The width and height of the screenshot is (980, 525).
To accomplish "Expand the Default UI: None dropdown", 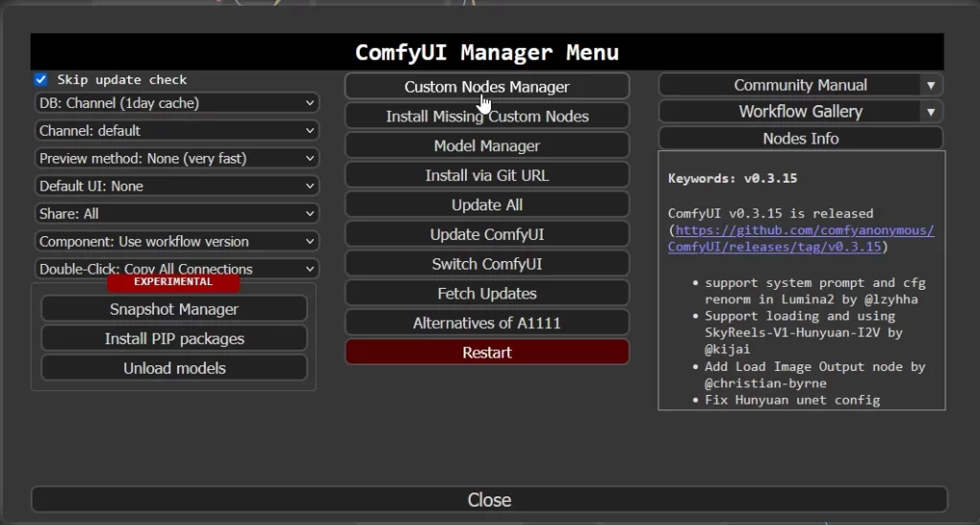I will [x=176, y=186].
